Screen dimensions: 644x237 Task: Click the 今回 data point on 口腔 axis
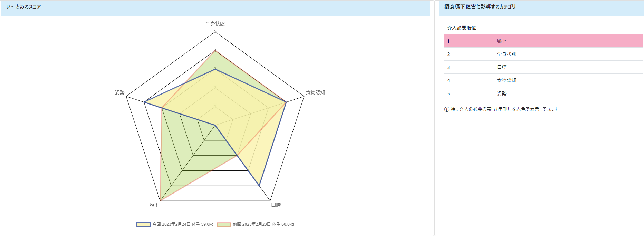(259, 186)
